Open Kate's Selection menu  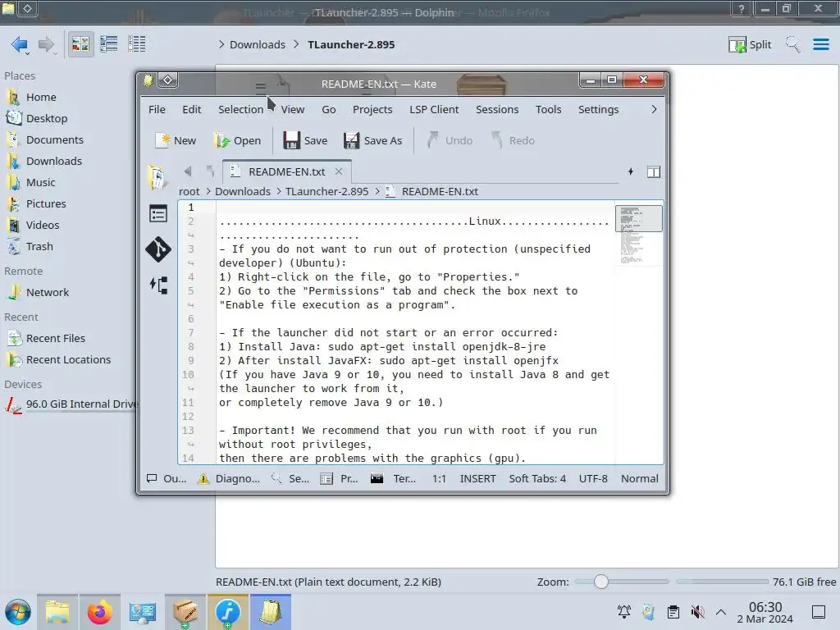pos(240,109)
